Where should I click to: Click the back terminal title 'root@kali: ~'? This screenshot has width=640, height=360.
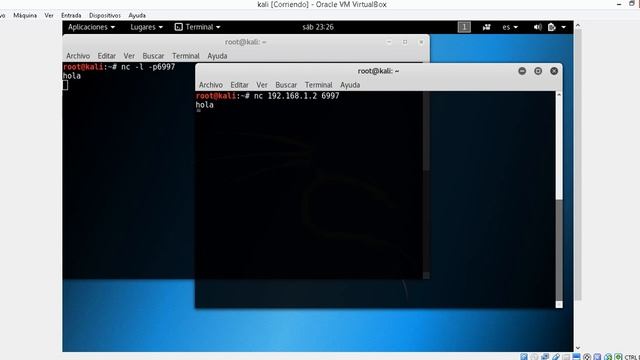click(245, 42)
